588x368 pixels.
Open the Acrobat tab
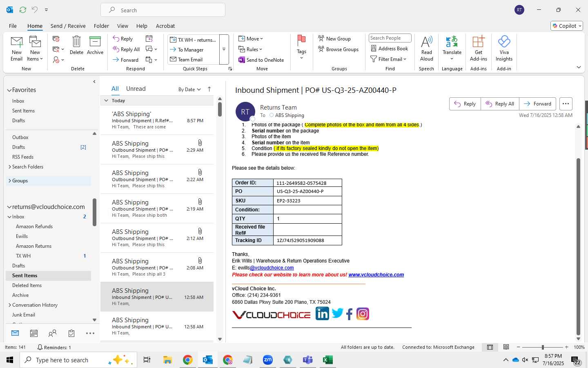click(x=165, y=26)
